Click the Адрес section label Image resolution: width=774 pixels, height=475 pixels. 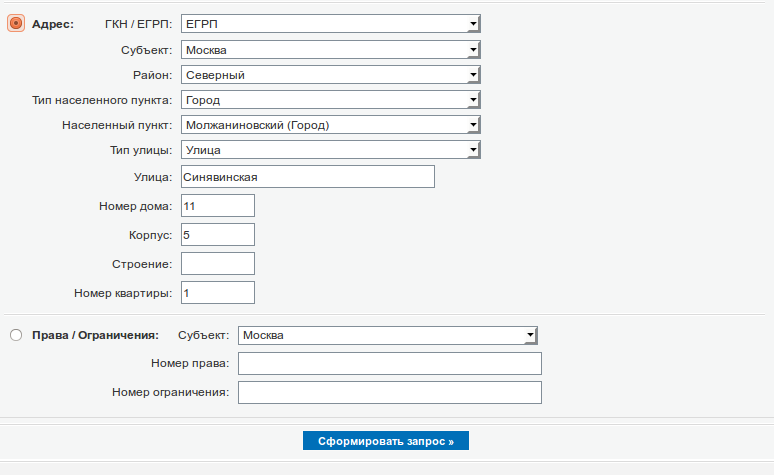53,24
